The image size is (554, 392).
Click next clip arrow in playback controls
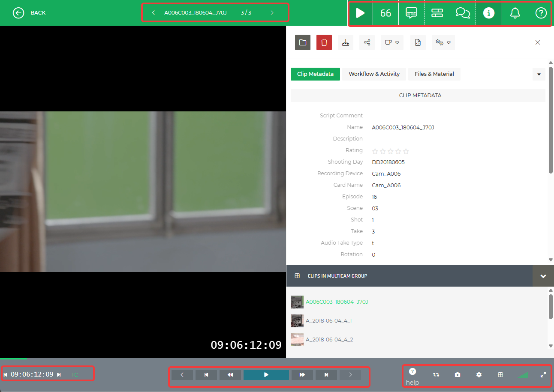pos(350,375)
